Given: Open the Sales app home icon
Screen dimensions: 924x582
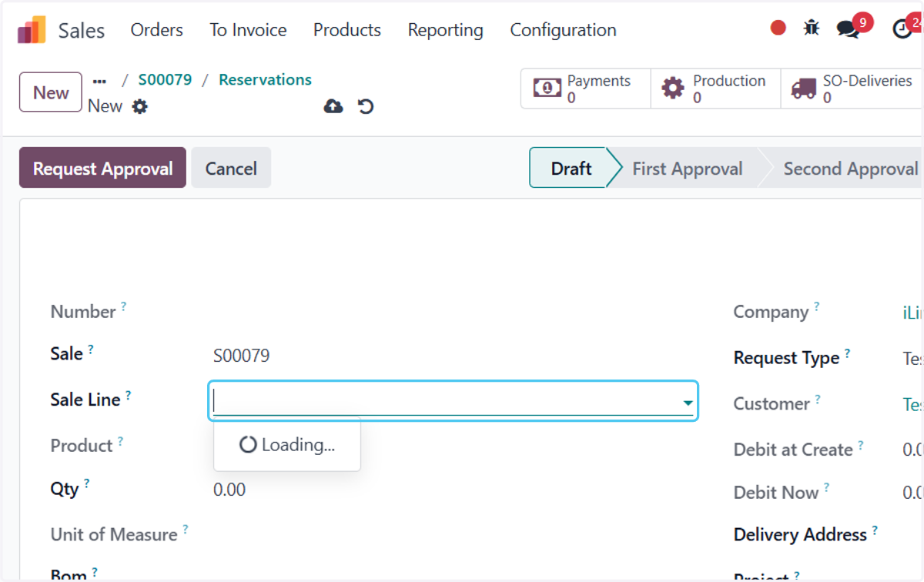Looking at the screenshot, I should (32, 30).
